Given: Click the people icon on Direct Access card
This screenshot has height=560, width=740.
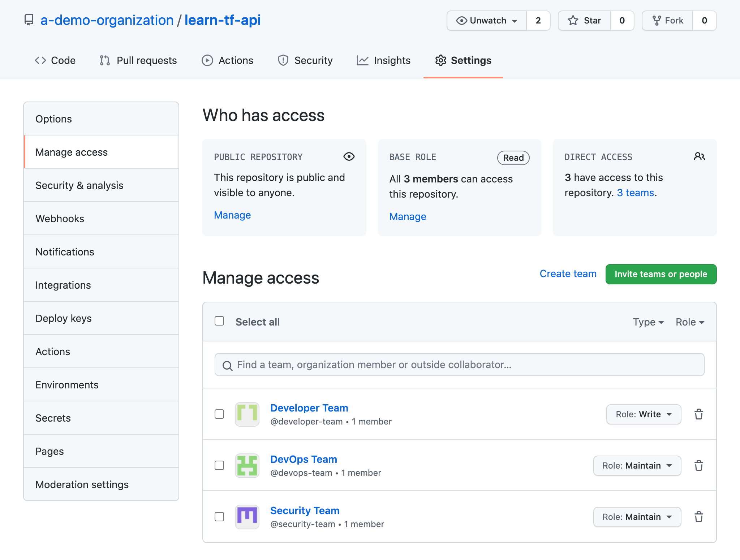Looking at the screenshot, I should point(700,156).
